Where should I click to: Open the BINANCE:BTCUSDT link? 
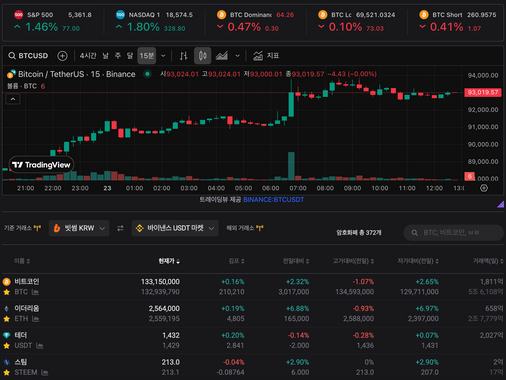pos(273,200)
